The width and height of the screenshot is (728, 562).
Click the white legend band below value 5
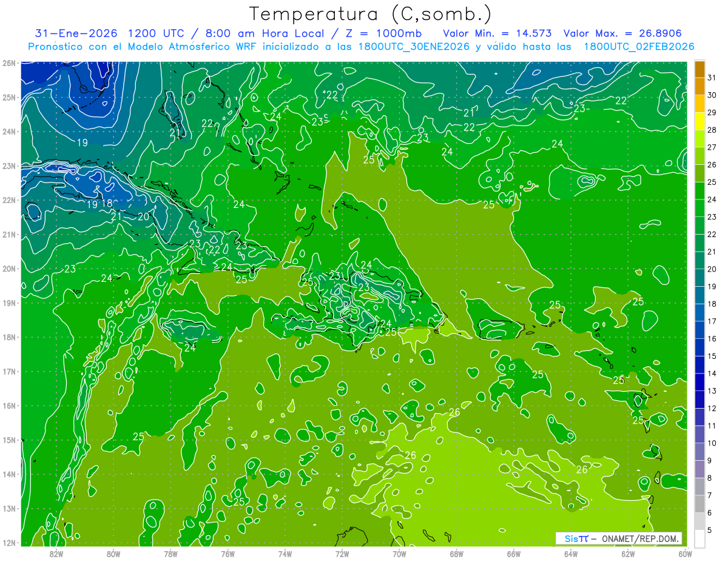(699, 538)
